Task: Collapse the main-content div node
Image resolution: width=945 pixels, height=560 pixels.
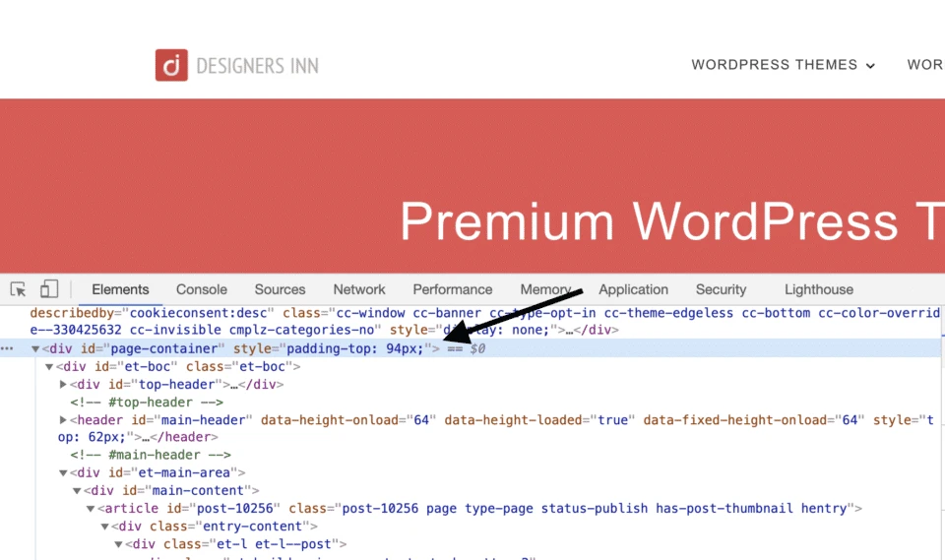Action: pos(77,491)
